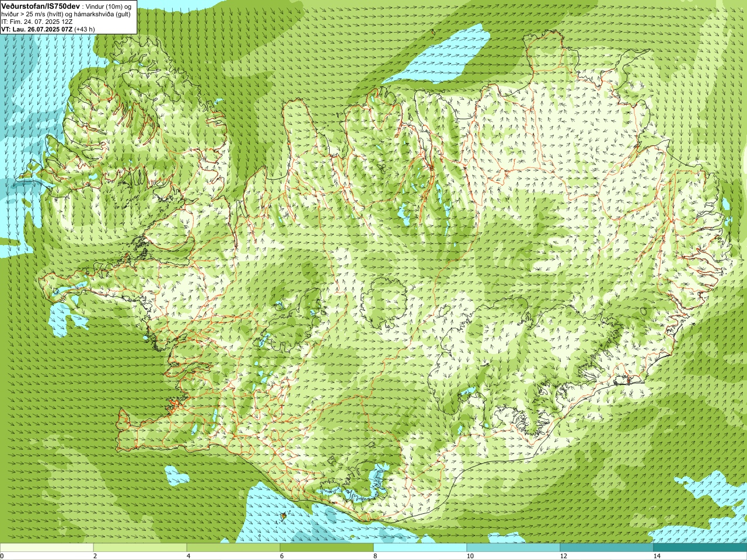The height and width of the screenshot is (560, 747).
Task: Click the legend tick label '0'
Action: pos(2,556)
